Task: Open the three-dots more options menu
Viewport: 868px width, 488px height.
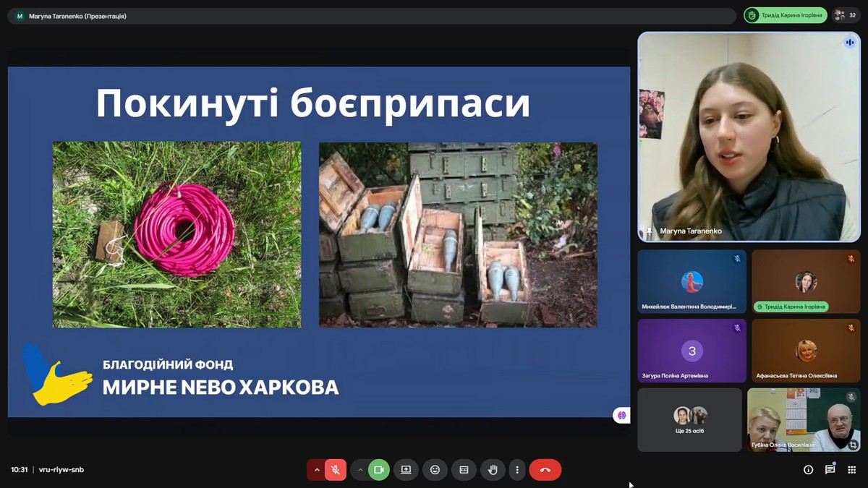Action: pos(516,470)
